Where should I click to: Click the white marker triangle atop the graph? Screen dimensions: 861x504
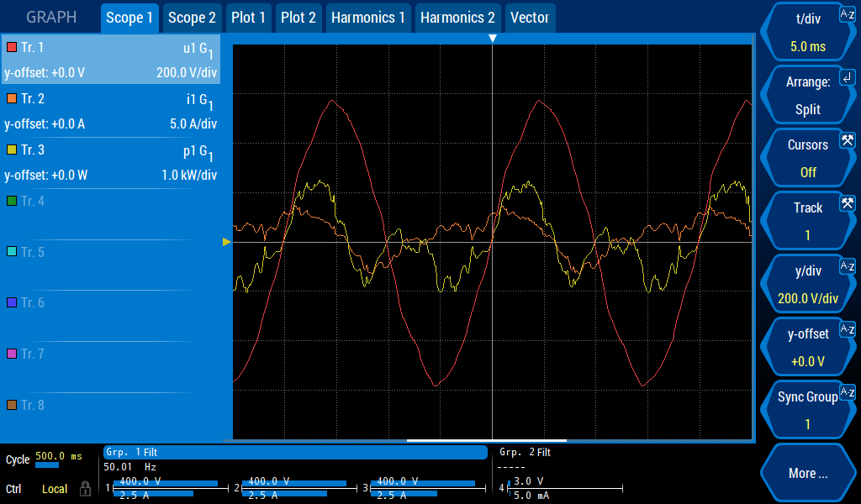pos(493,39)
